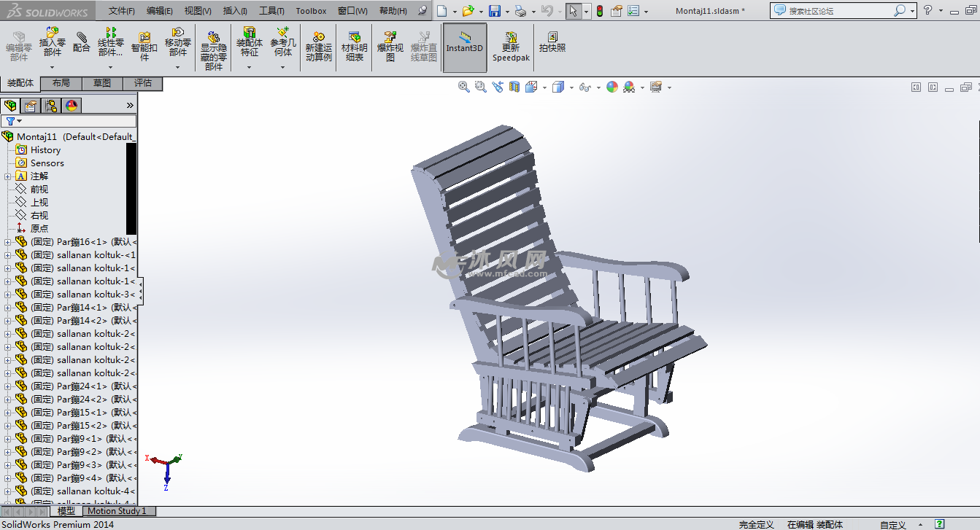Expand the 注解 node in the feature tree
The image size is (980, 530).
point(8,175)
